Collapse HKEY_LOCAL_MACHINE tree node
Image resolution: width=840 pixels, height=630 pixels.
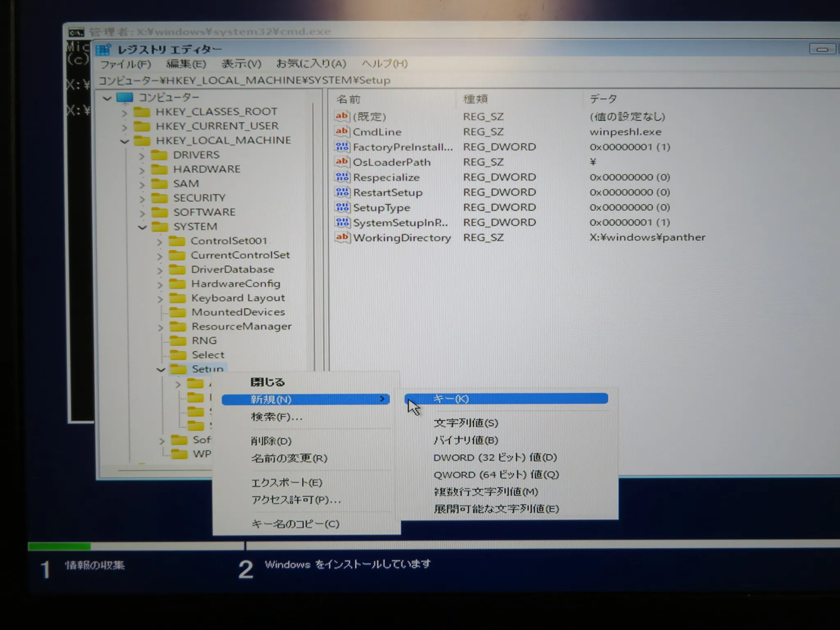[124, 142]
